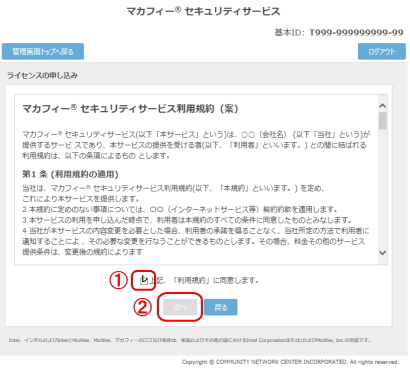Click the 管理画面トップへ戻る button
This screenshot has width=410, height=368.
pos(43,51)
